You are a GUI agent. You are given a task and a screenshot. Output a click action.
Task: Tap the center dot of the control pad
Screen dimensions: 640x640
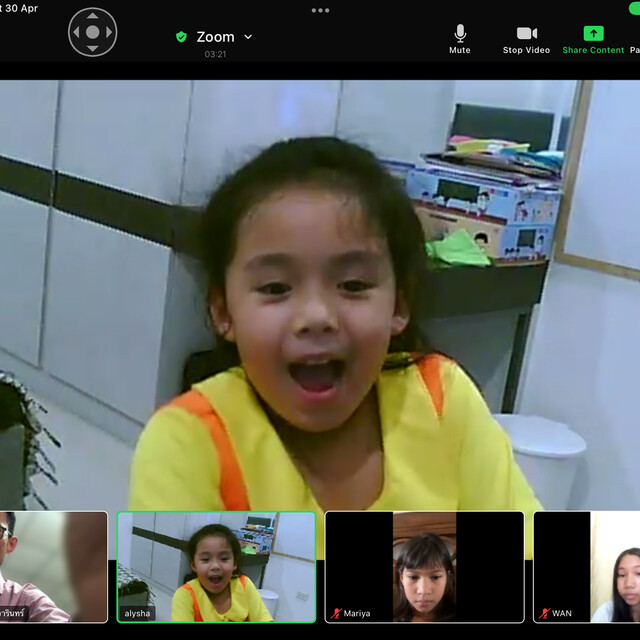pos(93,32)
